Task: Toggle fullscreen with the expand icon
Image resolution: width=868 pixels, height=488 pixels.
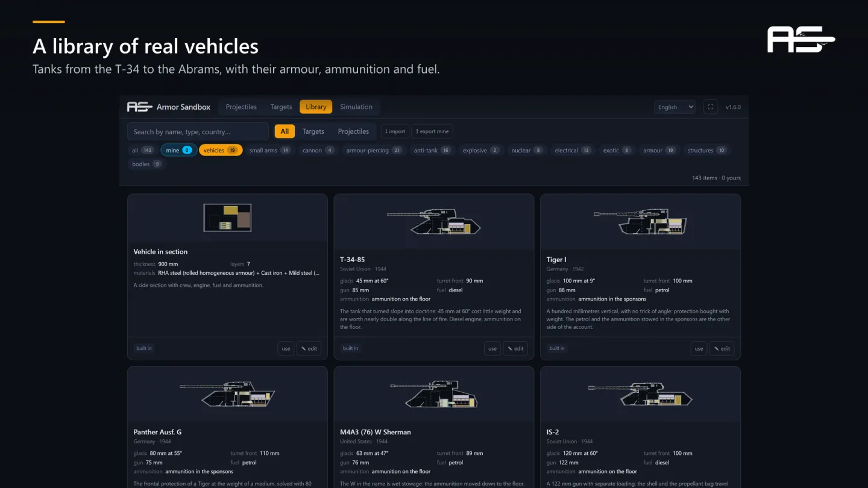Action: (711, 107)
